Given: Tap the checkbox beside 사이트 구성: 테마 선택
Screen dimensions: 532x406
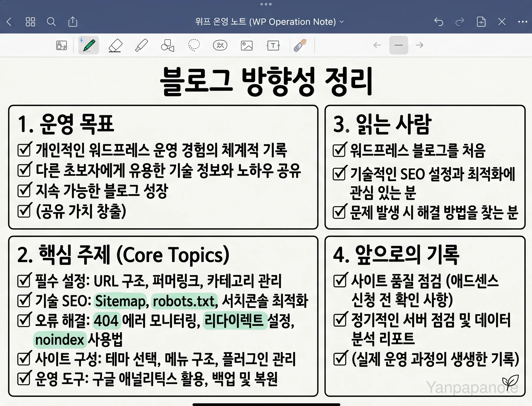Looking at the screenshot, I should coord(24,358).
